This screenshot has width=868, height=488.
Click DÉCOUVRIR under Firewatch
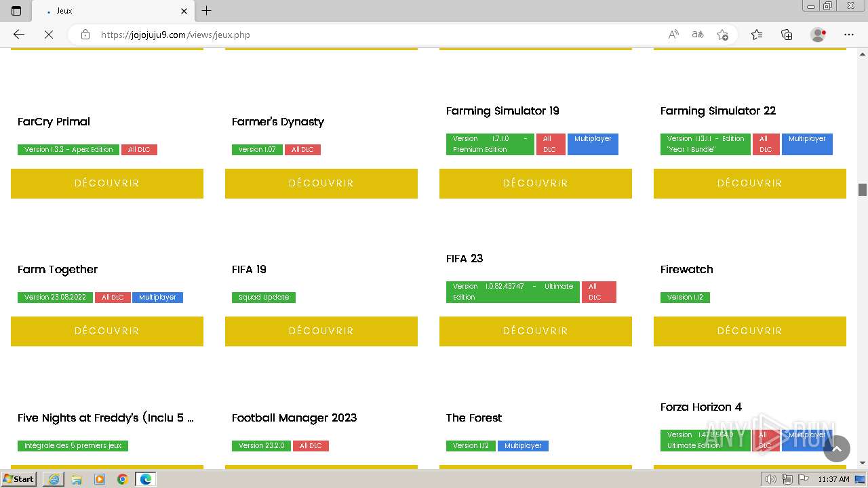(750, 331)
